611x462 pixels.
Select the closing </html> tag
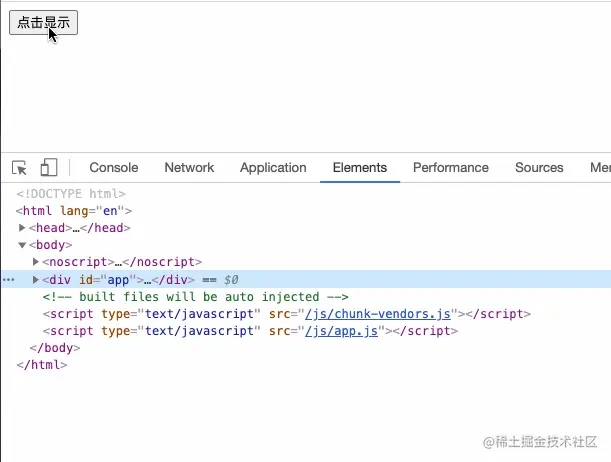point(42,365)
